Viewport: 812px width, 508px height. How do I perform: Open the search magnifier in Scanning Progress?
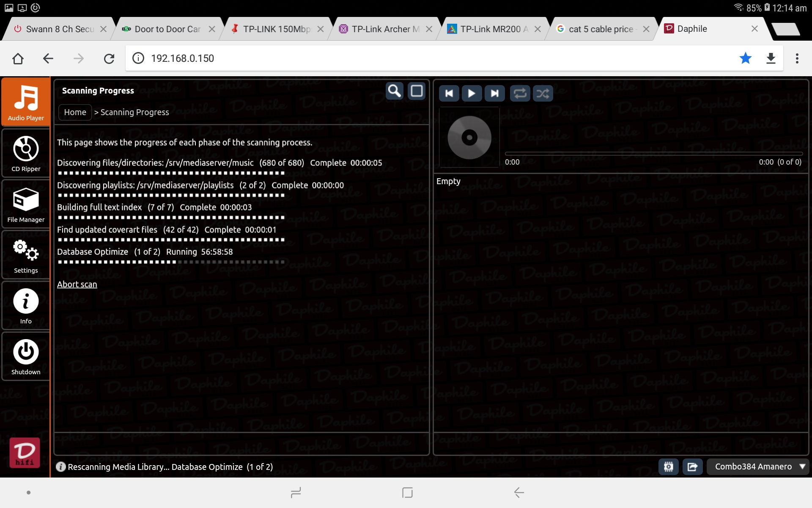point(395,91)
